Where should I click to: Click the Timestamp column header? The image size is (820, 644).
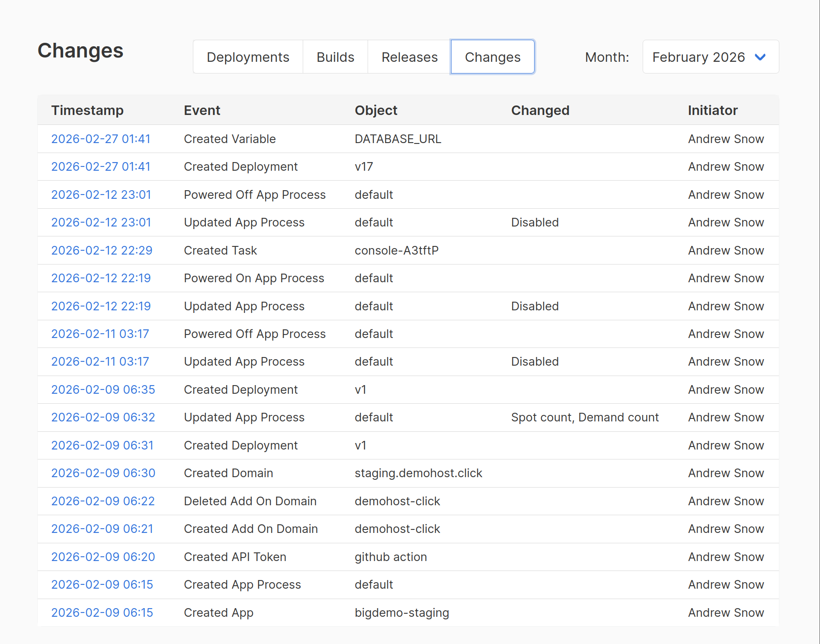coord(87,110)
